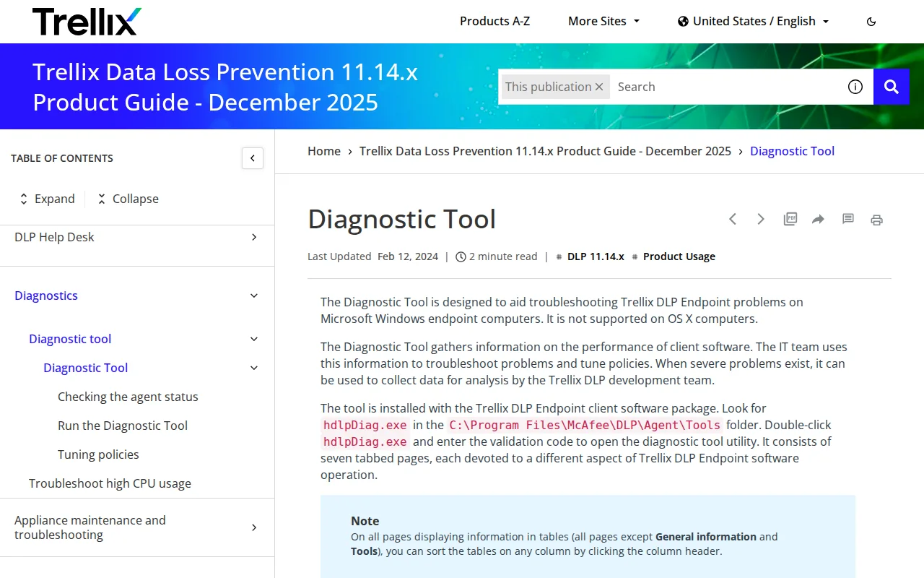Click the Diagnostic Tool breadcrumb
The width and height of the screenshot is (924, 578).
coord(792,151)
